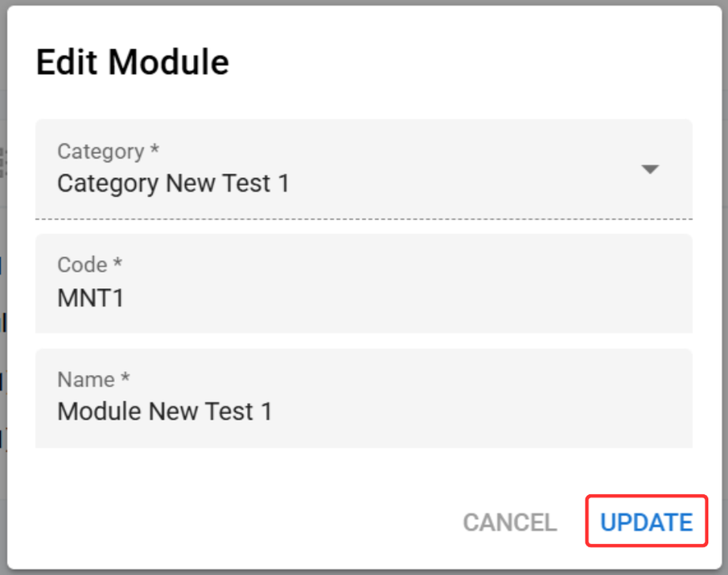Click the asterisk beside the Category label

click(154, 149)
